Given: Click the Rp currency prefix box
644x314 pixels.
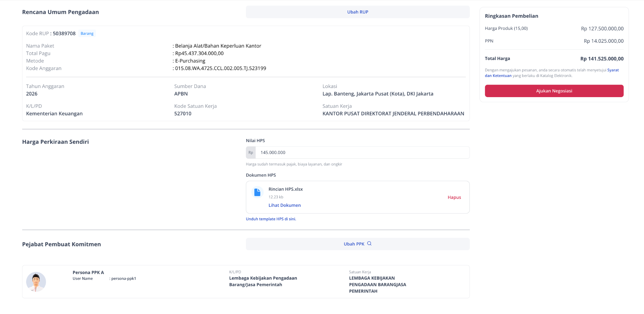Looking at the screenshot, I should tap(251, 152).
